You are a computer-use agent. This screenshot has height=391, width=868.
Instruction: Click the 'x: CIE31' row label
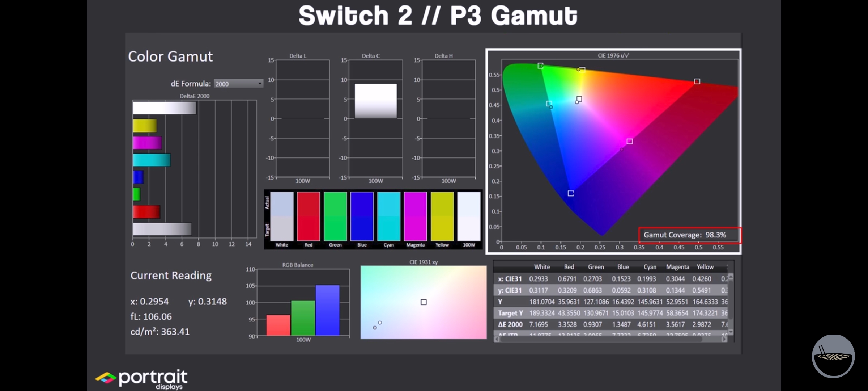point(510,279)
